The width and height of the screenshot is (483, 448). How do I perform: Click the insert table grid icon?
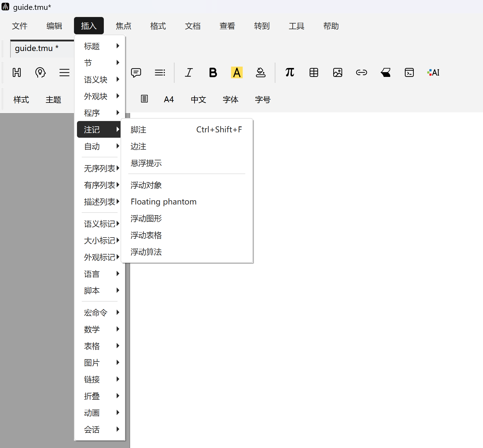pos(314,72)
